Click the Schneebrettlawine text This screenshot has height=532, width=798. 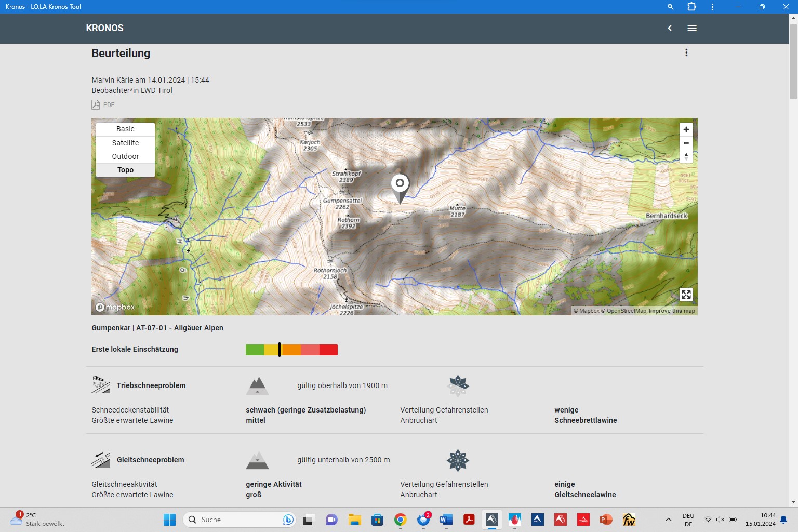pos(586,420)
